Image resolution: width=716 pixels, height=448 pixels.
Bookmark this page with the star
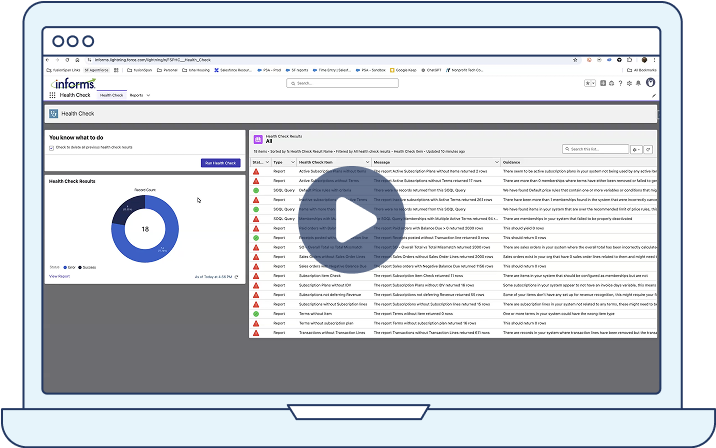[x=575, y=60]
